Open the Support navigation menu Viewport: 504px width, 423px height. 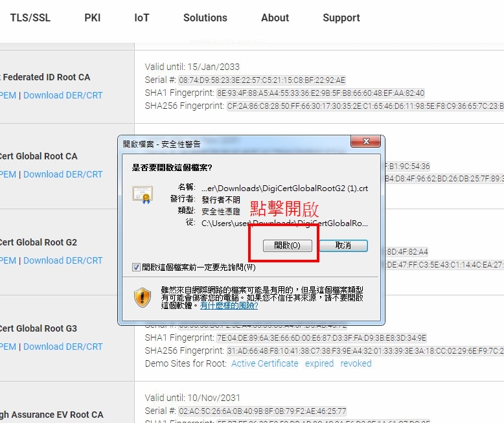click(x=341, y=17)
